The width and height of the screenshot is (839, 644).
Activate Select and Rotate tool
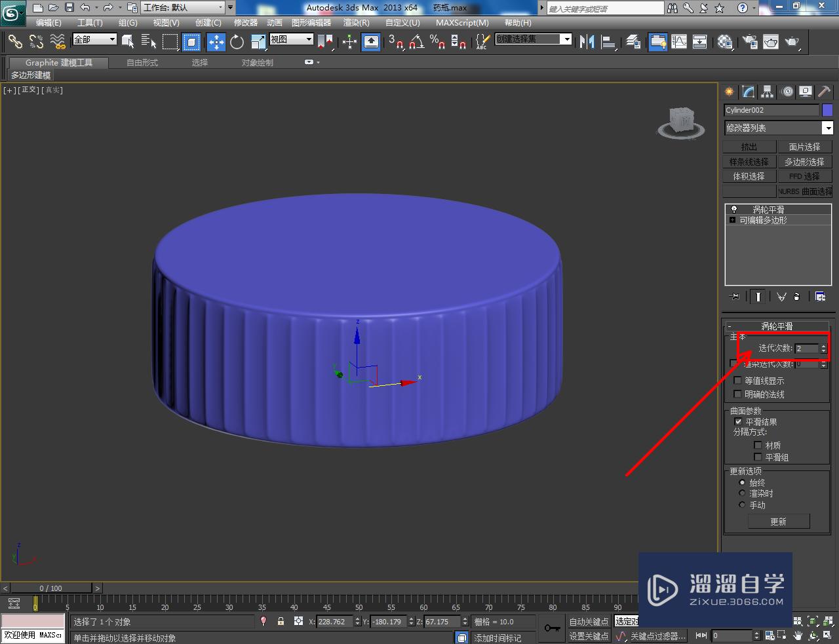tap(237, 42)
